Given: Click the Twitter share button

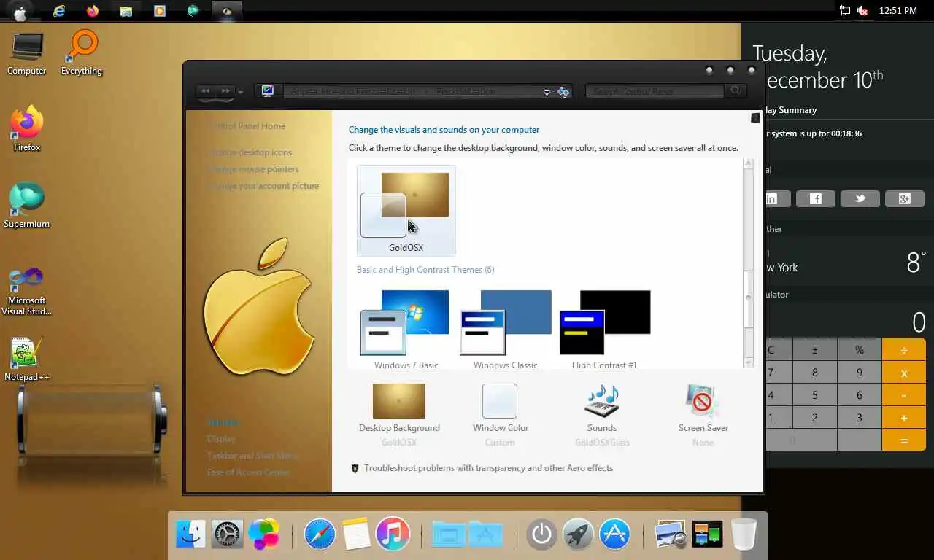Looking at the screenshot, I should click(860, 198).
